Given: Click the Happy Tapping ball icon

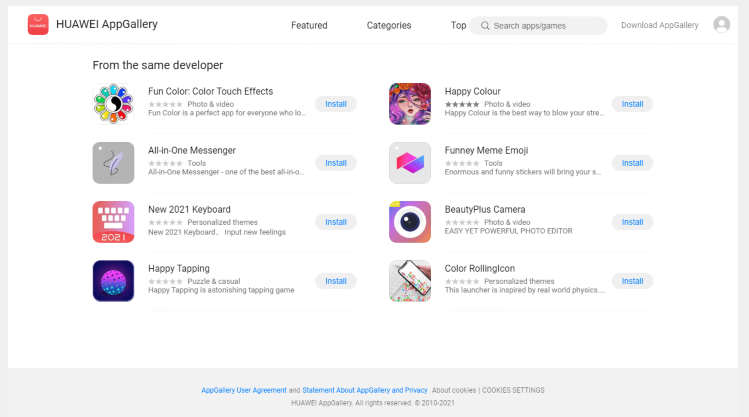Looking at the screenshot, I should tap(113, 281).
